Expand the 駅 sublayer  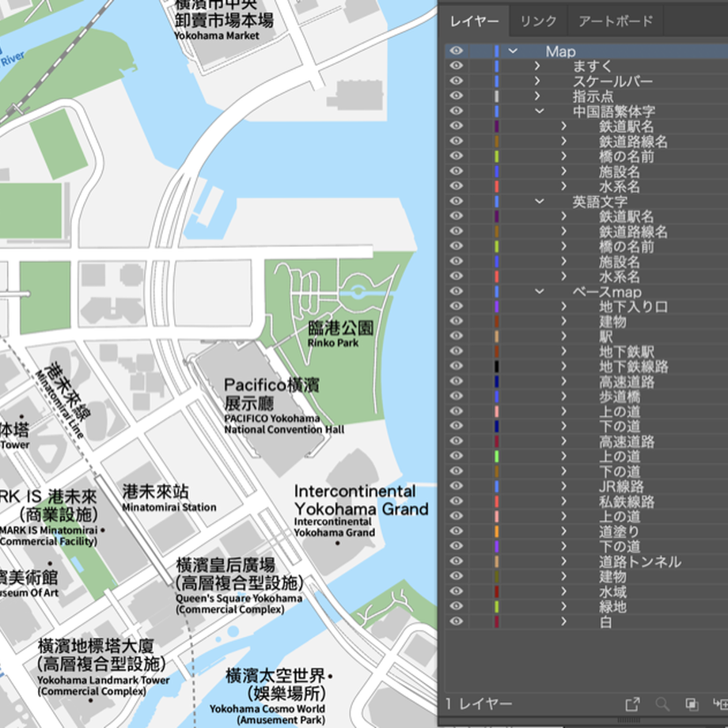(563, 336)
